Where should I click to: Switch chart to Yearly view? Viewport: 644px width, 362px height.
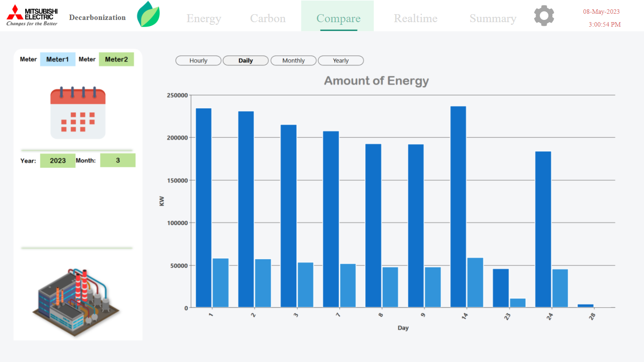point(341,61)
